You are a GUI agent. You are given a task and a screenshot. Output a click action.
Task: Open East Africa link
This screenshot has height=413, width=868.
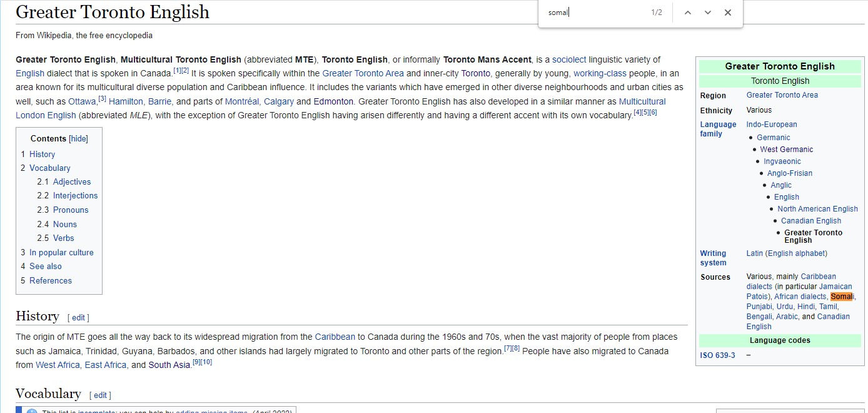106,365
